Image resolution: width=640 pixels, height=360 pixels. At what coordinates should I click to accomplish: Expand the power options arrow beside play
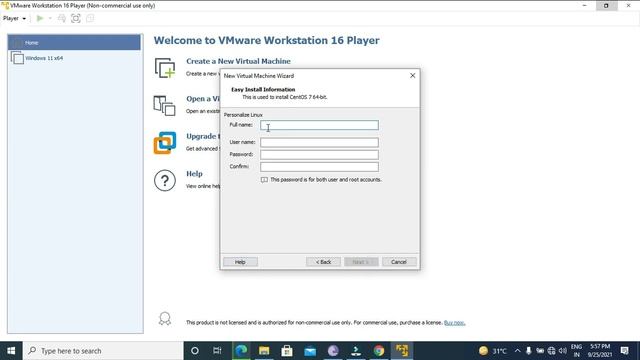(50, 18)
